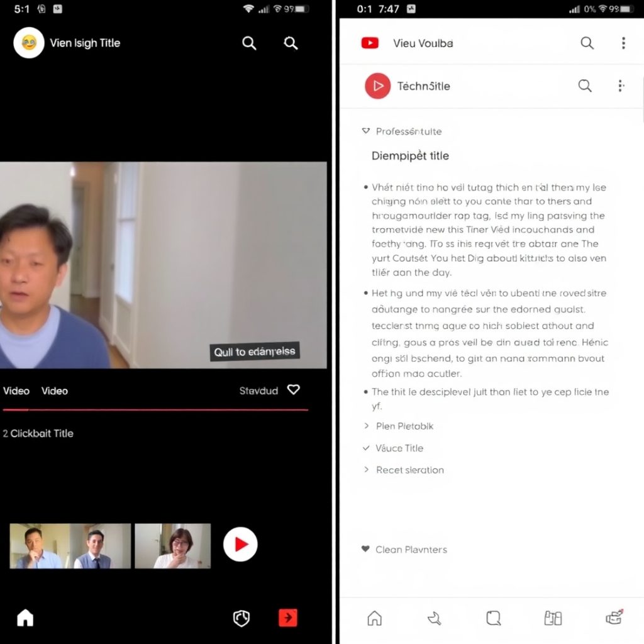This screenshot has height=644, width=644.
Task: Expand the Recet sleration section
Action: pyautogui.click(x=367, y=470)
